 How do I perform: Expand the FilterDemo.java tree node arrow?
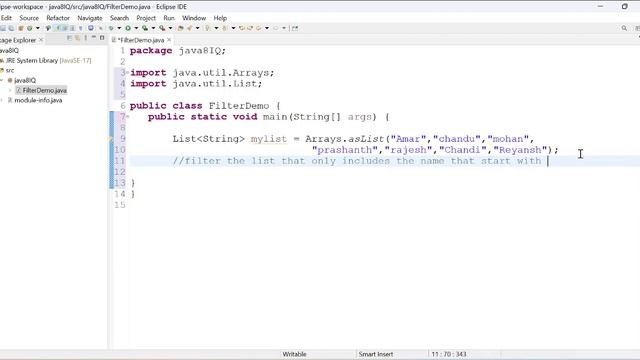(10, 90)
